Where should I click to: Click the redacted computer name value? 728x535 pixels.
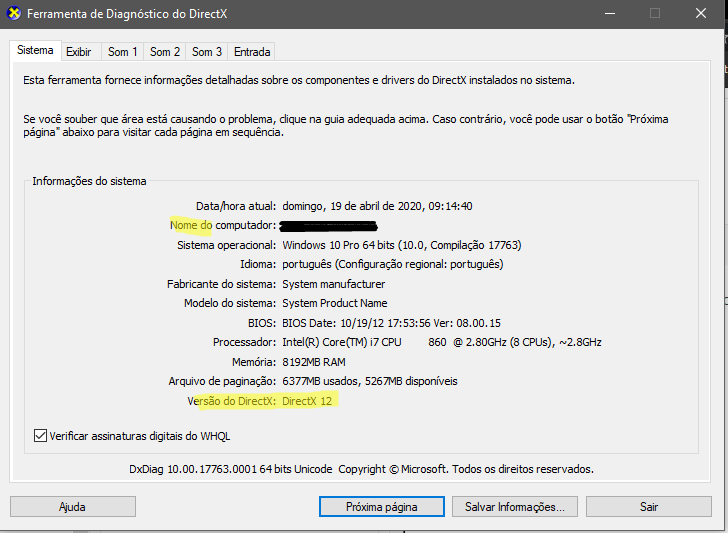point(329,226)
